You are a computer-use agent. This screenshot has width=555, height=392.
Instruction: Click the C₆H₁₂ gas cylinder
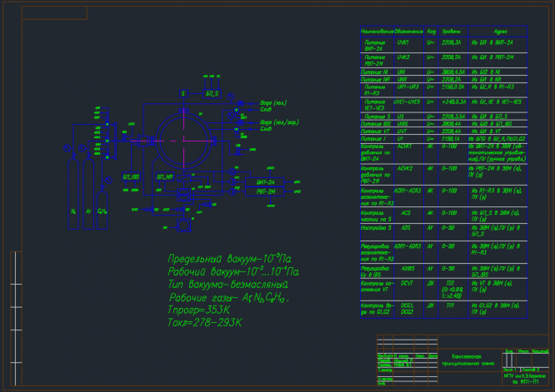(x=102, y=211)
